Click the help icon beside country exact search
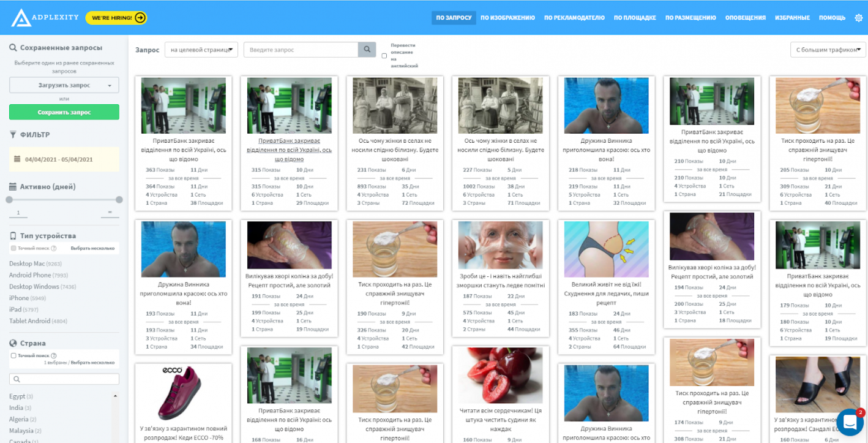Screen dimensions: 868x443 coord(54,355)
